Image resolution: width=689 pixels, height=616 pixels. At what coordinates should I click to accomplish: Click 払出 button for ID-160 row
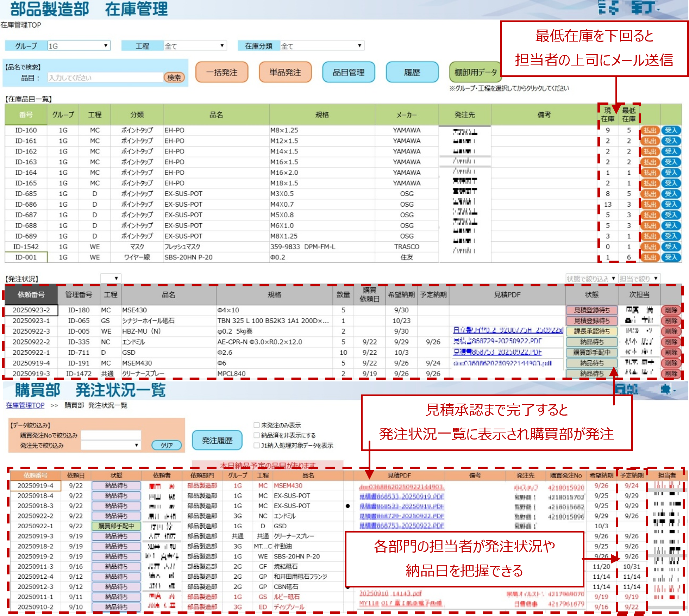tap(650, 130)
